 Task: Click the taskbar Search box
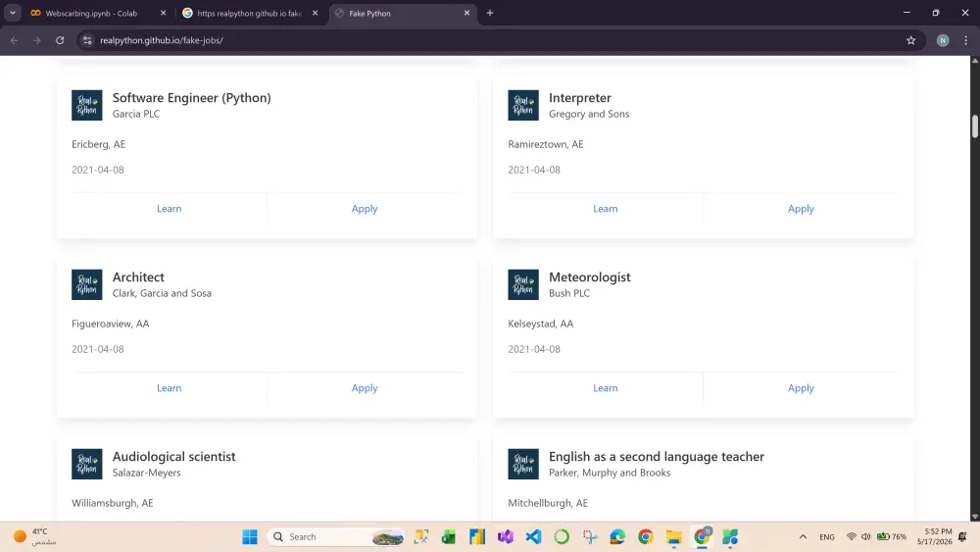336,537
